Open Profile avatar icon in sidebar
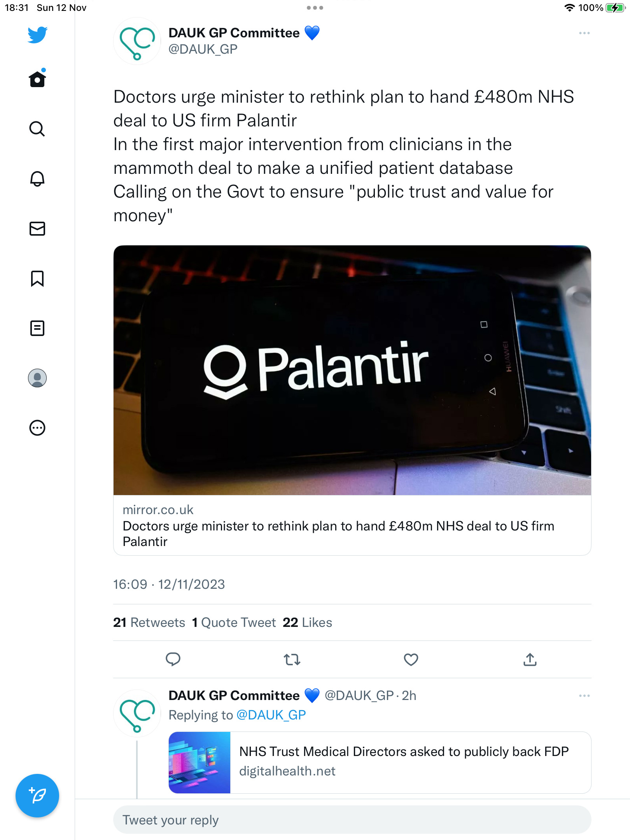Screen dimensions: 630x840 tap(37, 378)
